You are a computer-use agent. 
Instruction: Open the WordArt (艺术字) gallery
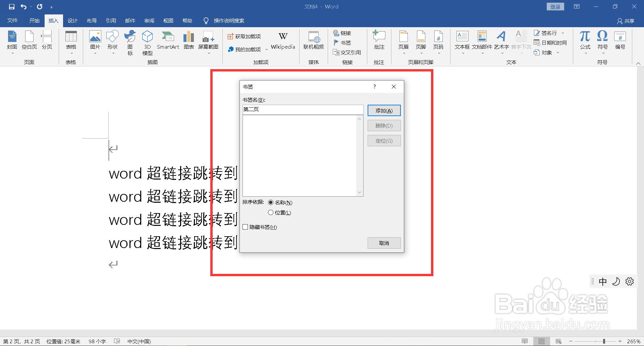(x=501, y=43)
